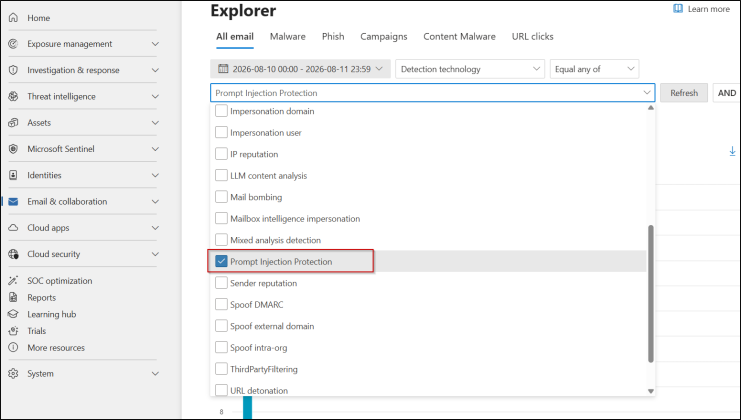Expand System chevron
The height and width of the screenshot is (420, 741).
[155, 374]
